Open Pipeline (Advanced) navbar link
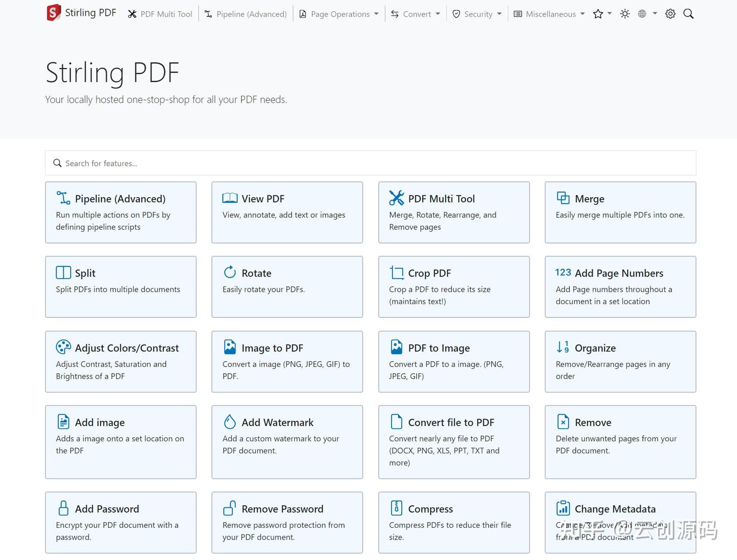737x560 pixels. [246, 14]
